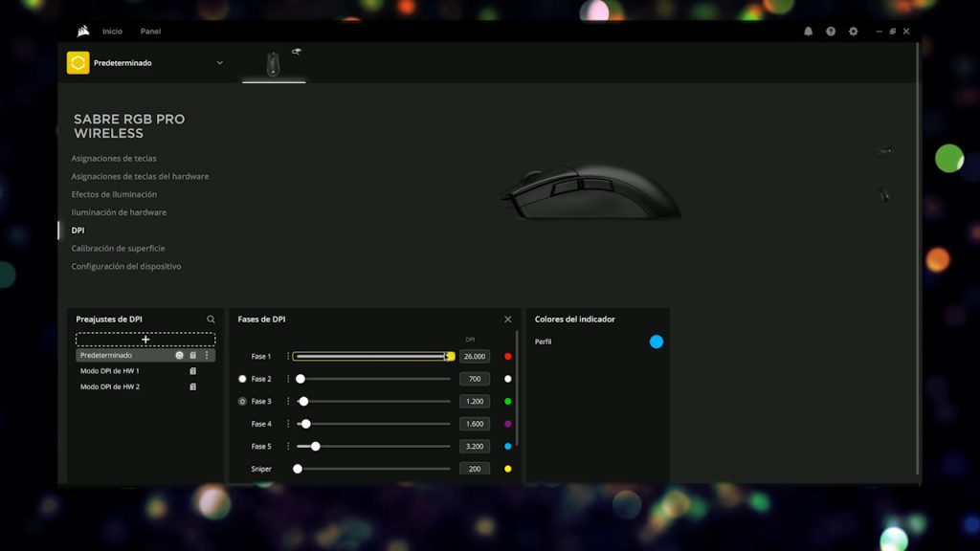
Task: Open the Panel menu tab
Action: click(x=150, y=32)
